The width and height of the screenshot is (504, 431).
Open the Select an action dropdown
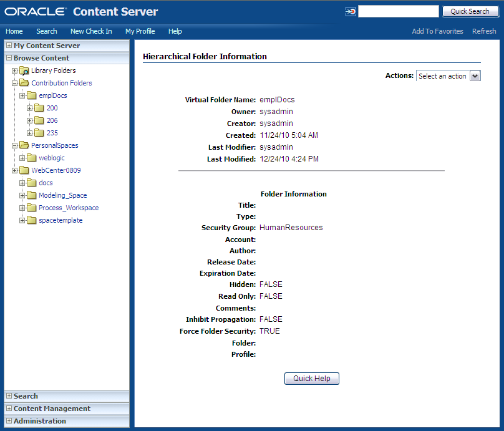448,75
